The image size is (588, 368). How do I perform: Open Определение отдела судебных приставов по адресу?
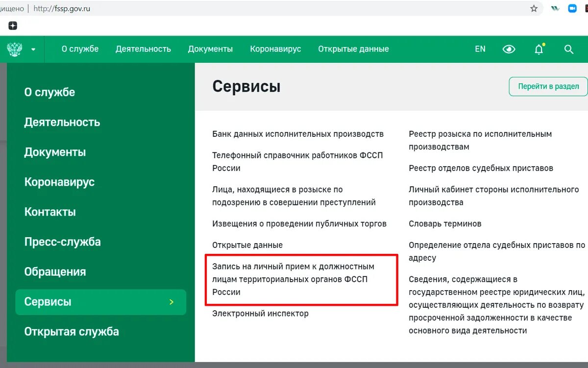pyautogui.click(x=497, y=251)
